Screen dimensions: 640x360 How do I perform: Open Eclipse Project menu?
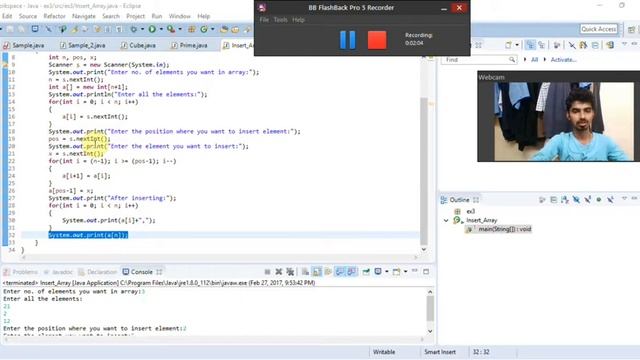click(136, 16)
